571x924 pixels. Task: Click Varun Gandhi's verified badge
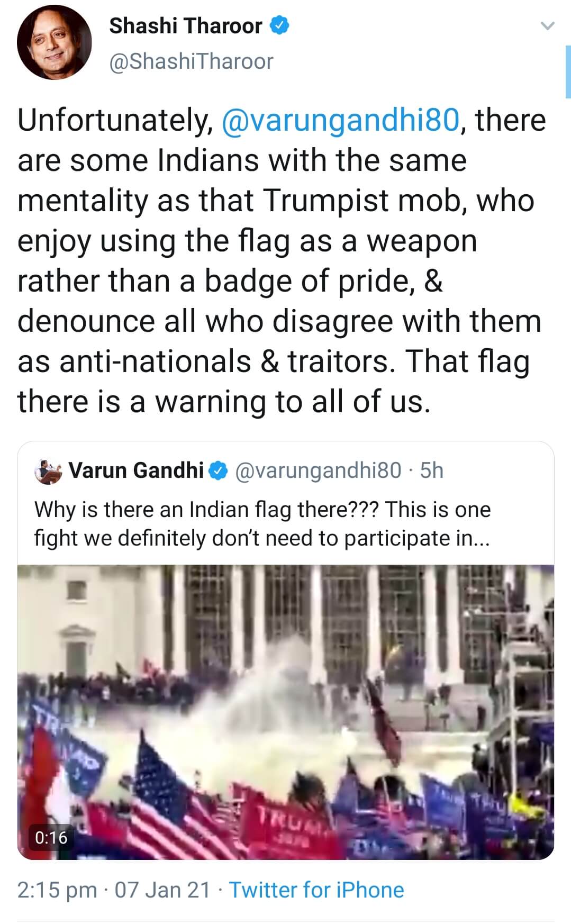(219, 470)
